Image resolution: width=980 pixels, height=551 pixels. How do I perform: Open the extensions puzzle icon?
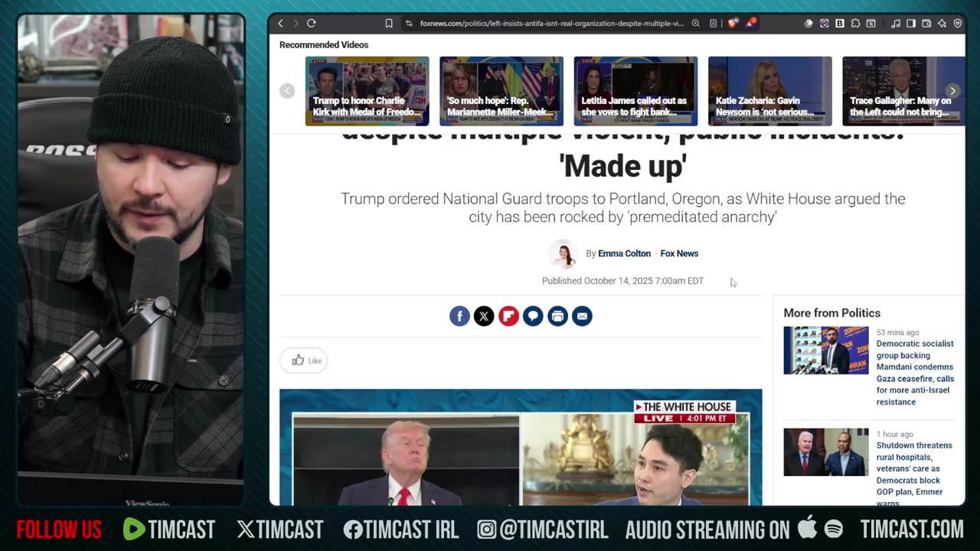(855, 24)
